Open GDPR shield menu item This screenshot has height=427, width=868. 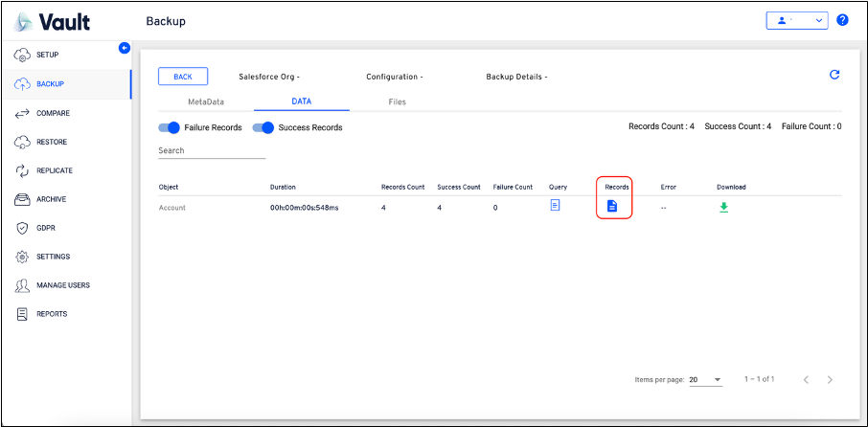pyautogui.click(x=47, y=228)
